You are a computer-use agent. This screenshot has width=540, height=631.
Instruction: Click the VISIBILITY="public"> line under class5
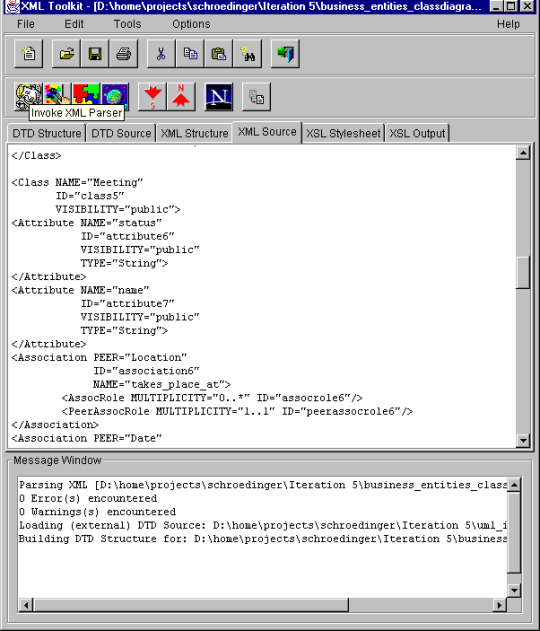pos(118,209)
